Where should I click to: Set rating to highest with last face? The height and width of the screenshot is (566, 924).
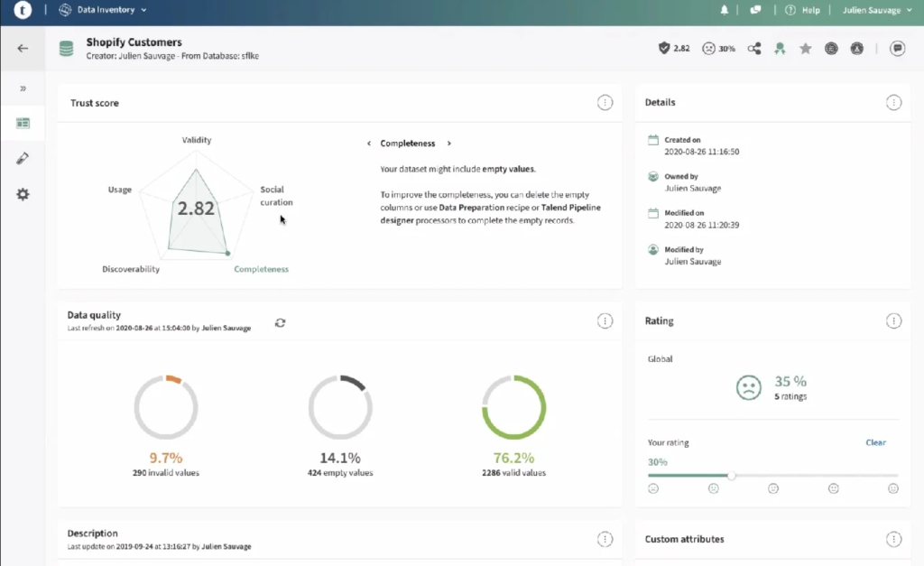coord(893,488)
